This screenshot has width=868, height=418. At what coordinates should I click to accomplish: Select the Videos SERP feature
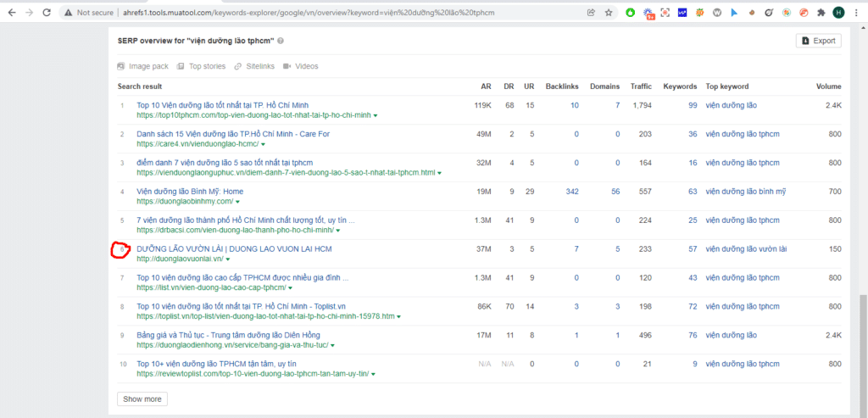pos(300,66)
